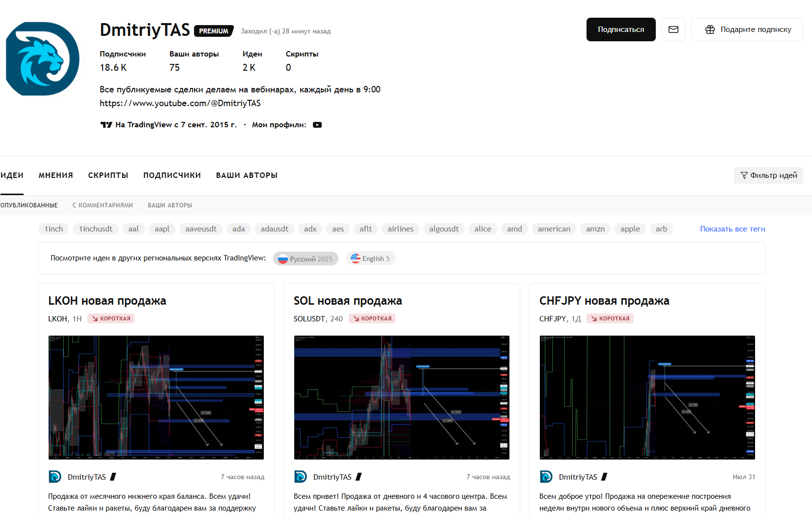Click the short-position tag on CHFJPY card
This screenshot has width=812, height=516.
610,318
